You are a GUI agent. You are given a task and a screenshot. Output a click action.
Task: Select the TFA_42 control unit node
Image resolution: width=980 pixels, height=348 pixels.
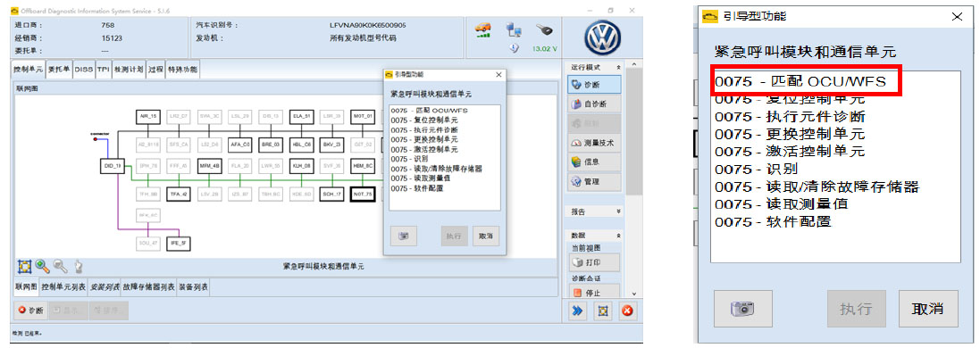point(178,195)
